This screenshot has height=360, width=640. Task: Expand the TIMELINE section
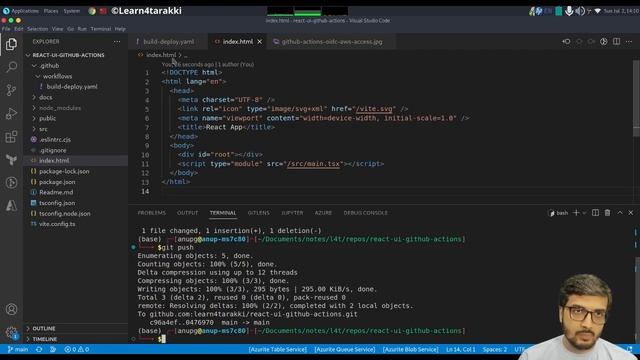[44, 339]
